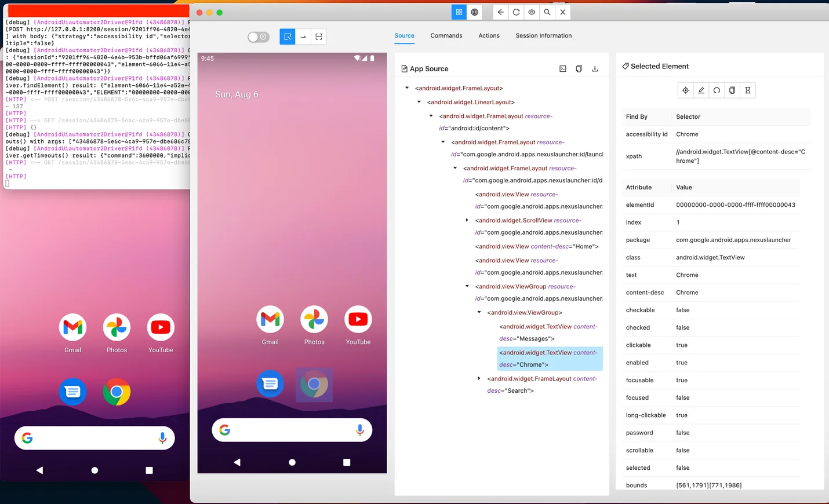Viewport: 829px width, 504px height.
Task: Click package value com.google.android.apps.nexuslauncher
Action: pyautogui.click(x=733, y=240)
